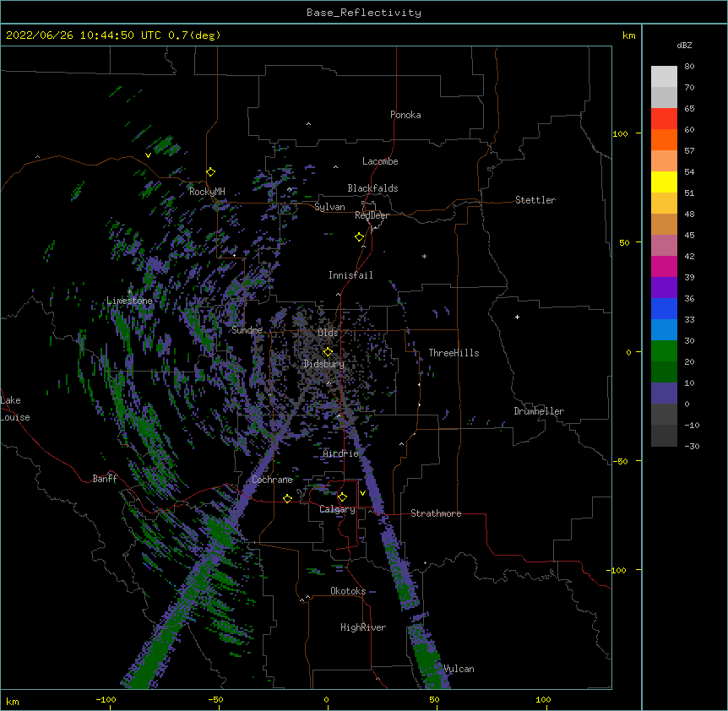728x711 pixels.
Task: Select the Cochrane label
Action: pos(272,480)
